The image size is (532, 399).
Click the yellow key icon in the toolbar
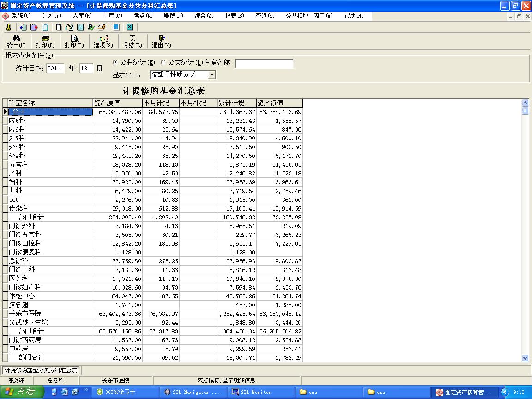point(9,27)
